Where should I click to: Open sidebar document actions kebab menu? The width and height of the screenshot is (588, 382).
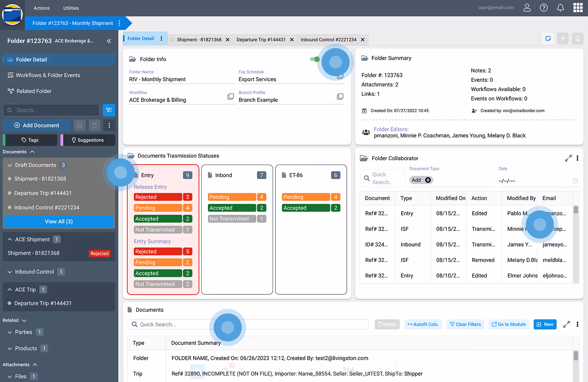[x=109, y=125]
